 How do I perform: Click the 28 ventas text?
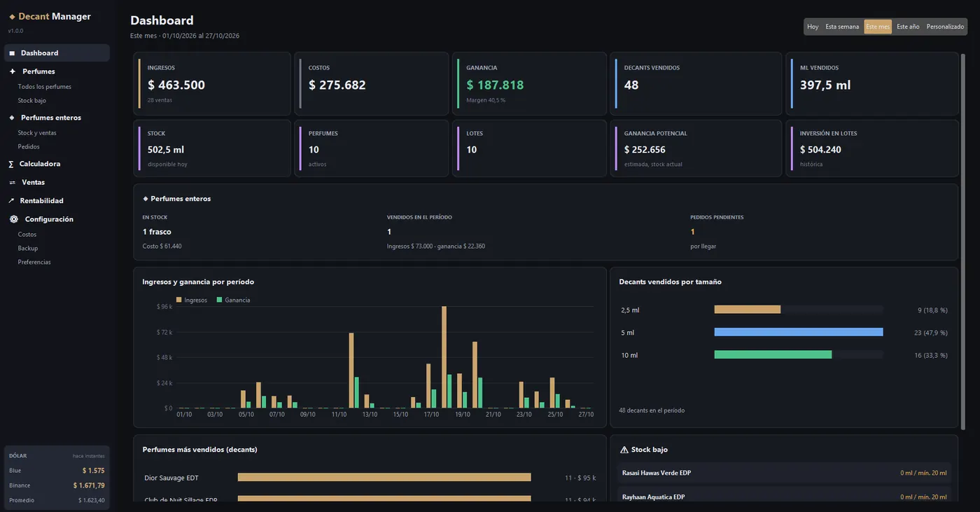point(160,100)
